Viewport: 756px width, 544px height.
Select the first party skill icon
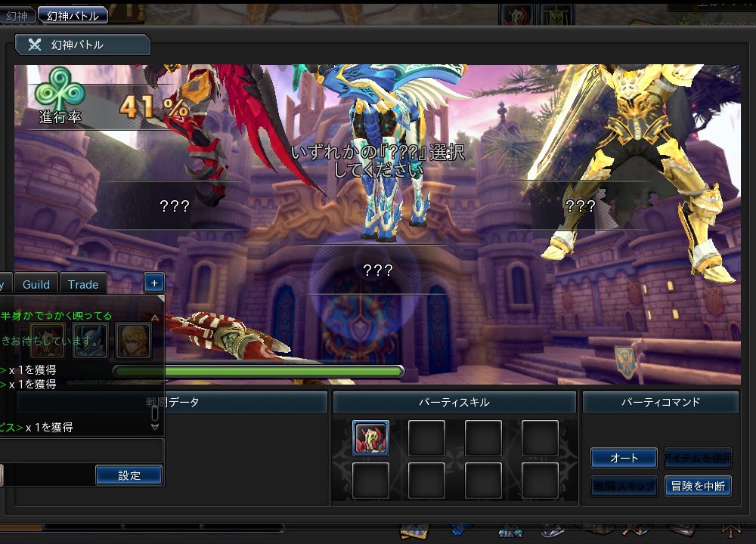tap(370, 437)
